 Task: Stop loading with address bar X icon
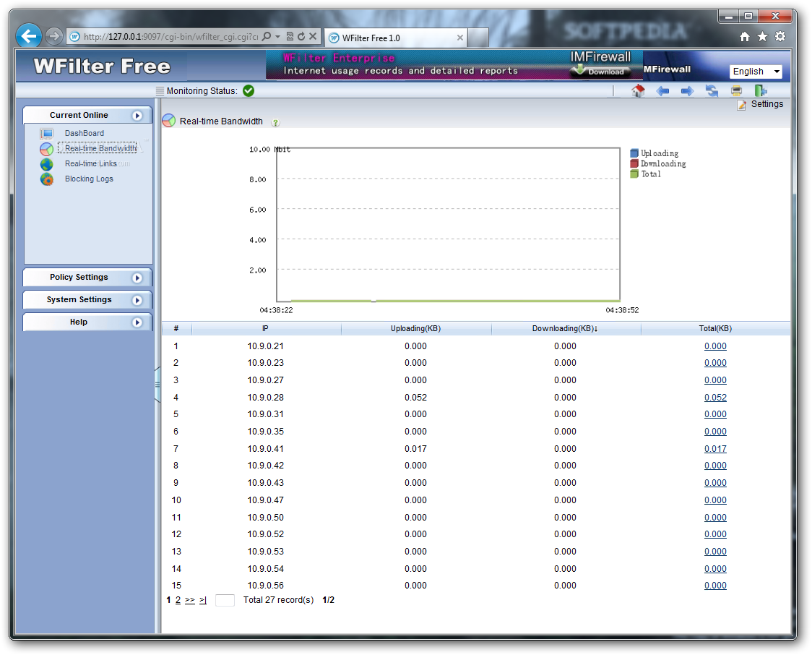(313, 36)
